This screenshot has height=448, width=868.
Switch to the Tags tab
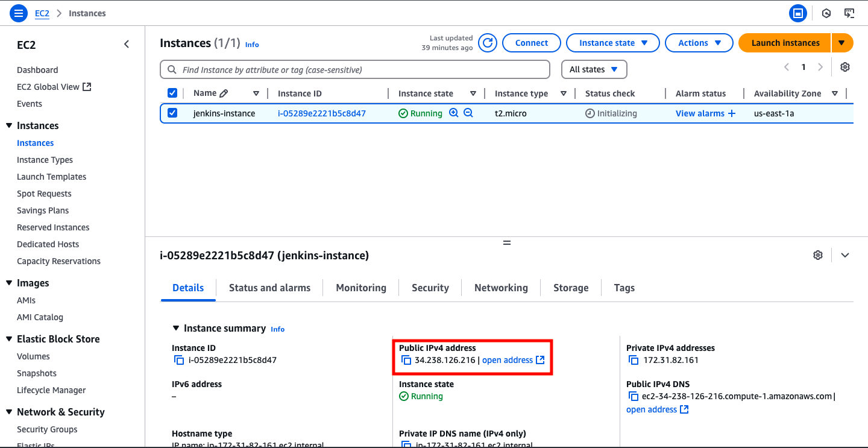(x=624, y=288)
